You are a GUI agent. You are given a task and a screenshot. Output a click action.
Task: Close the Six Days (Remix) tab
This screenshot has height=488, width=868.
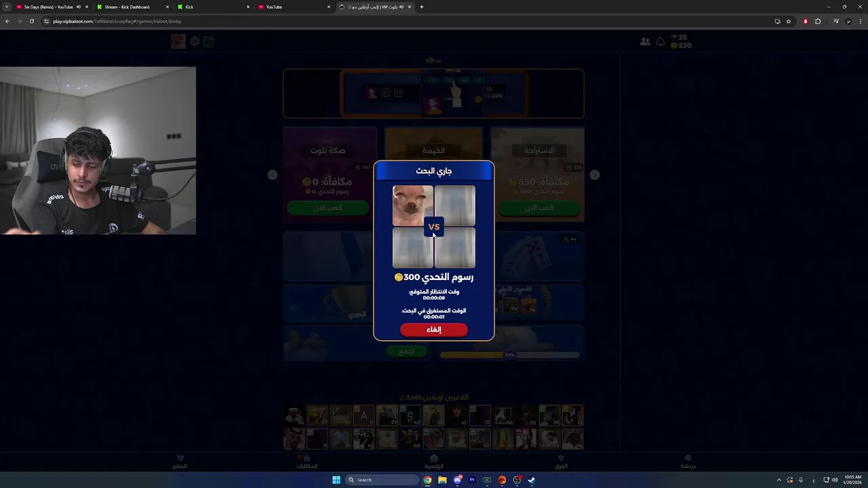[87, 7]
